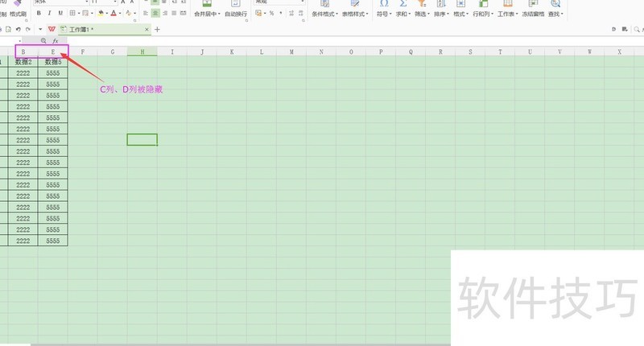Apply percent style (%)

click(271, 13)
